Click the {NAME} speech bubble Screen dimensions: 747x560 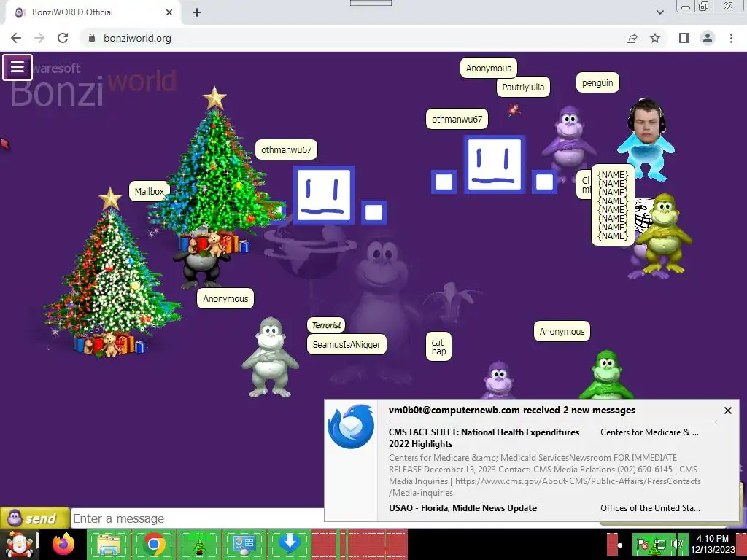[x=613, y=205]
